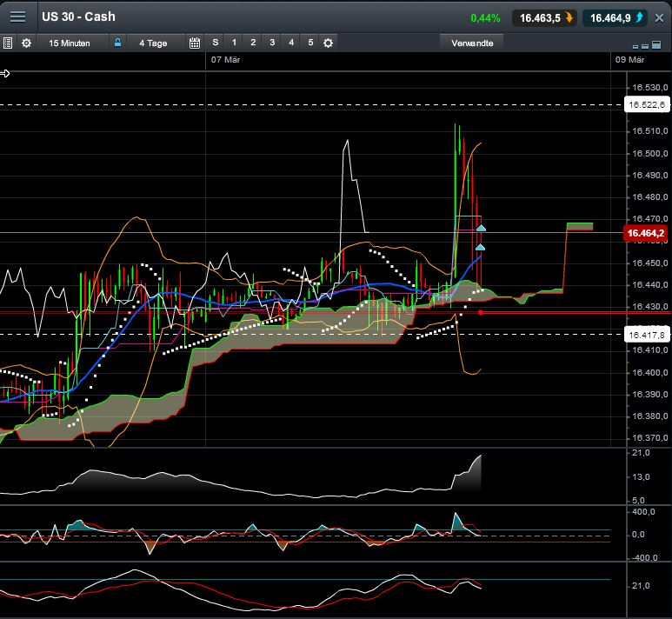
Task: Click the arrow icon at the chart's left edge
Action: [x=5, y=74]
